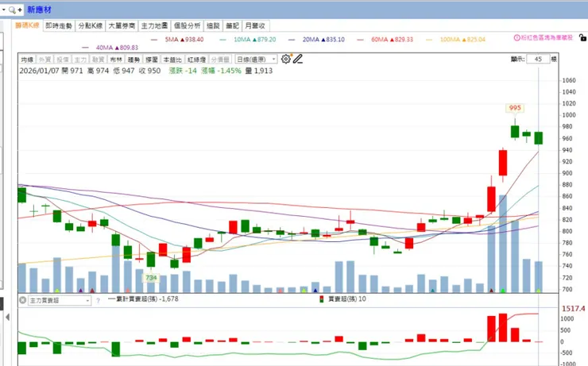Click the tall red candle near 940
Image resolution: width=588 pixels, height=366 pixels.
[x=503, y=163]
